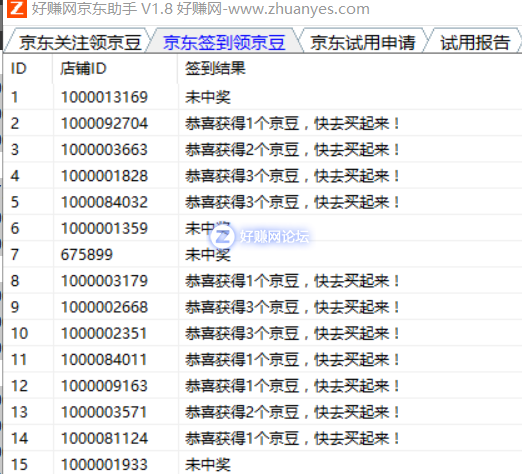Screen dimensions: 522x474
Task: Select the 京东签到领京豆 tab
Action: 224,43
